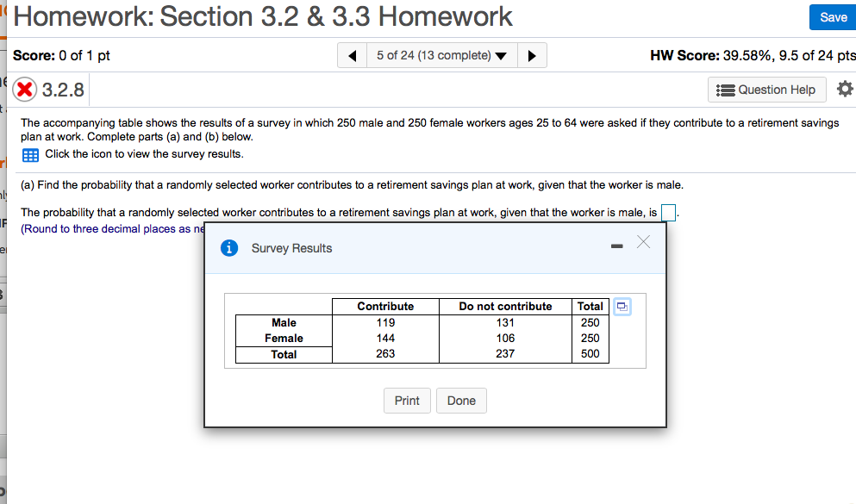
Task: Expand the 5 of 24 progress selector triangle
Action: (501, 54)
